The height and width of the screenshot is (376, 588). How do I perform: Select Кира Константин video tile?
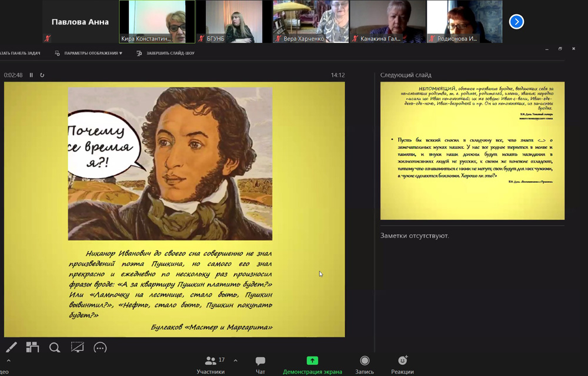[157, 22]
